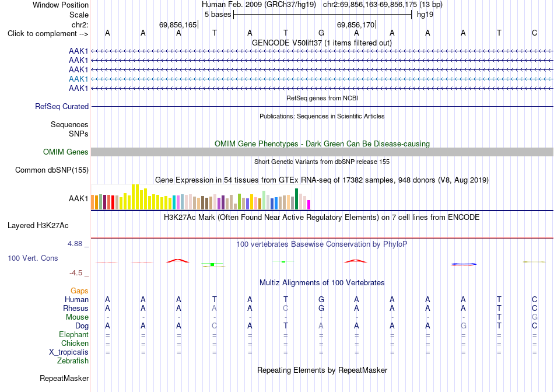
Task: Click the blue negative PhyloP conservation bar
Action: pyautogui.click(x=464, y=264)
